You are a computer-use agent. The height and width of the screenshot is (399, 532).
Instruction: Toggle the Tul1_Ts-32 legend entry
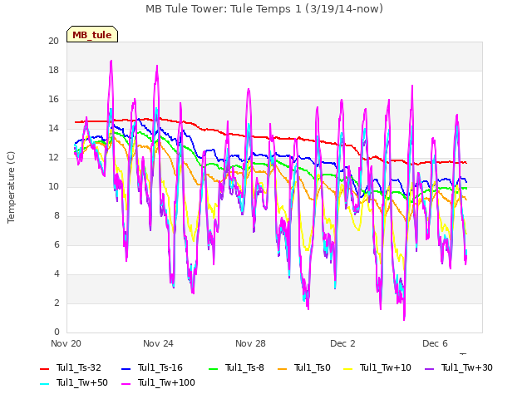tap(71, 367)
